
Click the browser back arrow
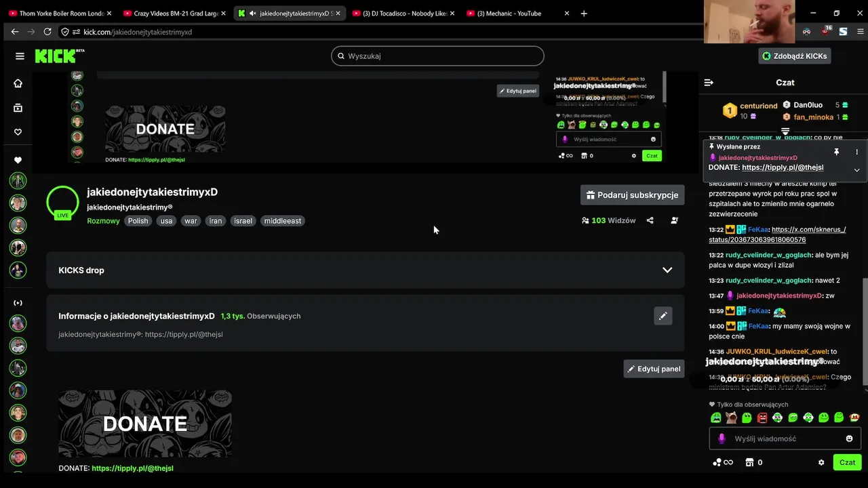pos(15,31)
